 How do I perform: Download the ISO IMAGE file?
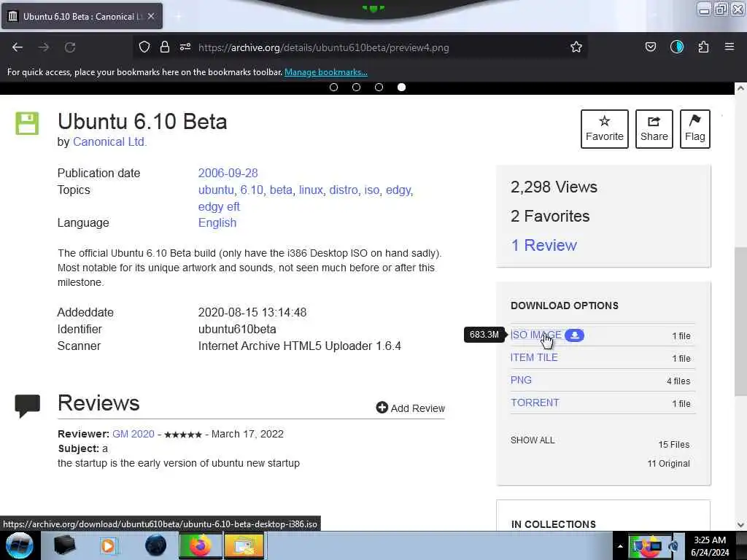(x=535, y=335)
